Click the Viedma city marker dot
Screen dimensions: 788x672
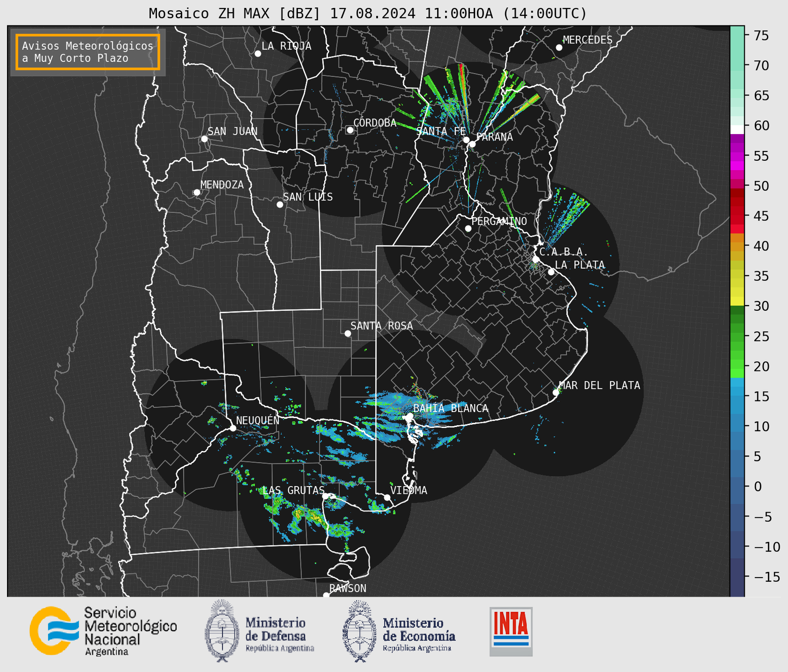pos(387,497)
